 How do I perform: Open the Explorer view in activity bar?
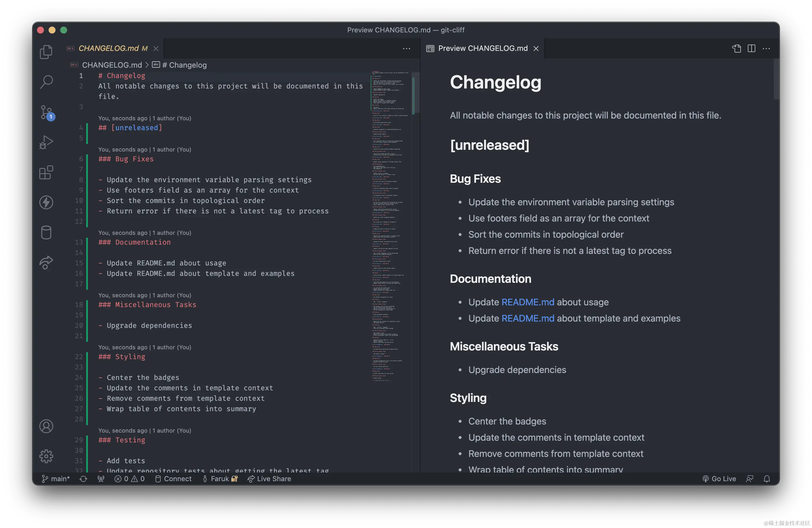click(x=46, y=52)
